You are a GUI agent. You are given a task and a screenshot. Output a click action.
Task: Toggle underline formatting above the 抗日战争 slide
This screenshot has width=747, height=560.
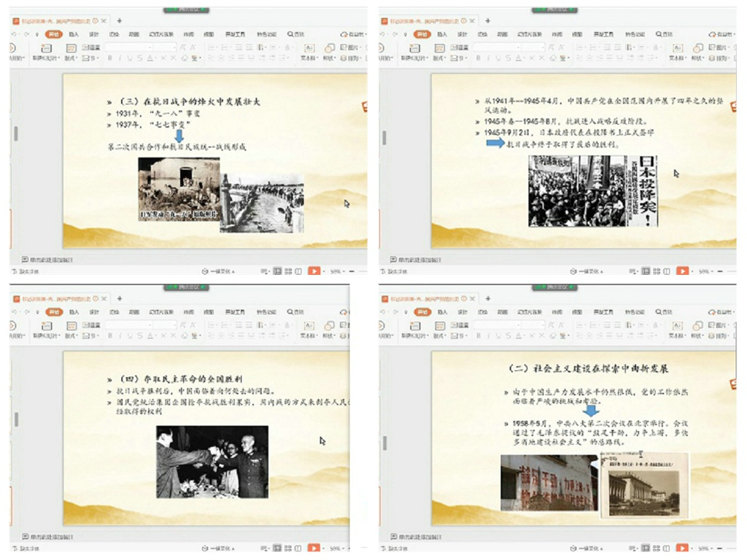pos(130,58)
